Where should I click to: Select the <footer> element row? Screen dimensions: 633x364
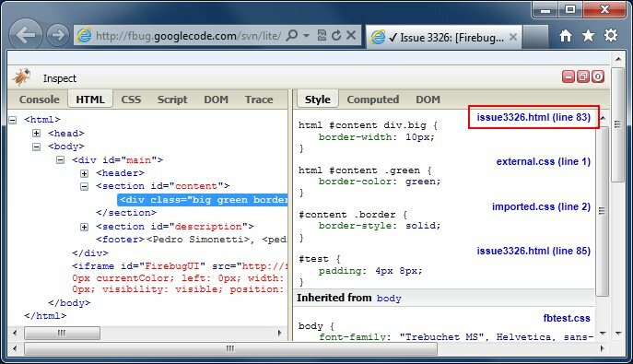192,240
